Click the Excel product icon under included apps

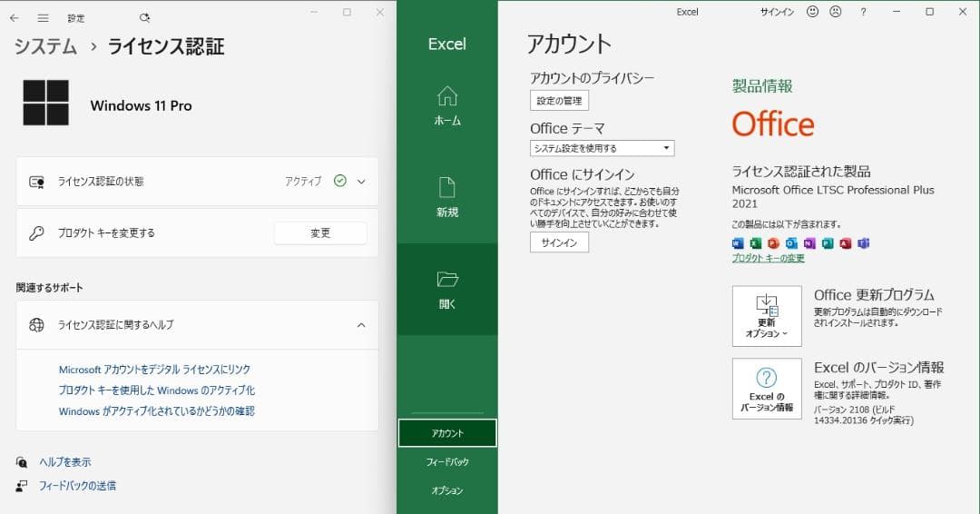(756, 243)
